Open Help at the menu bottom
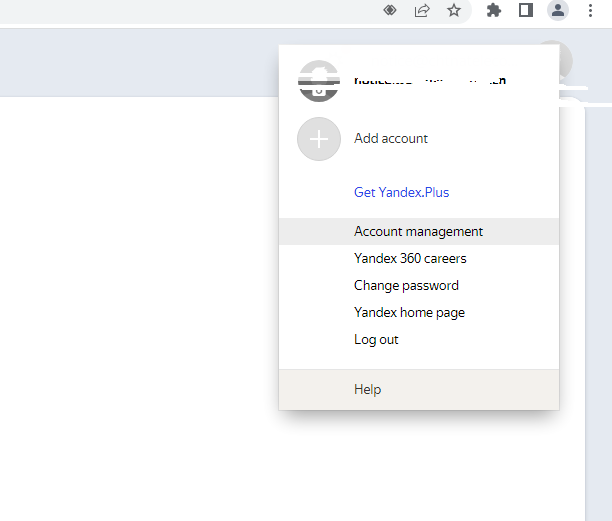Viewport: 612px width, 521px height. pyautogui.click(x=419, y=389)
